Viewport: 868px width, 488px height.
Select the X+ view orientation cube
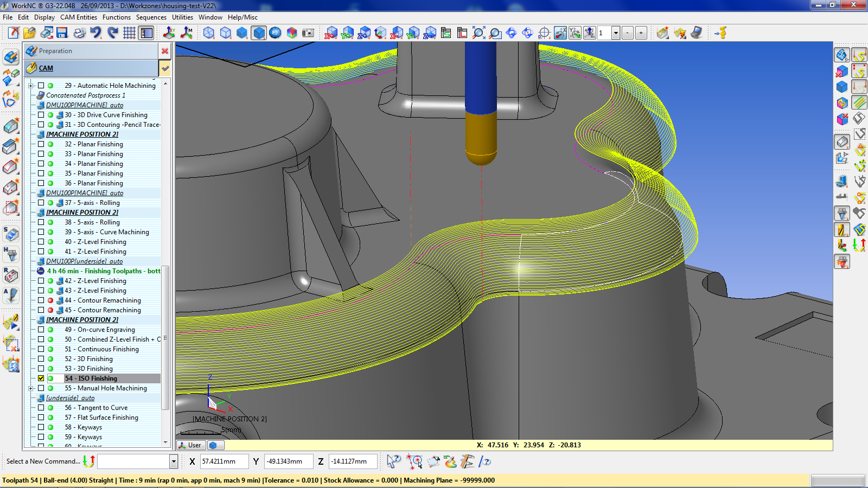[x=331, y=33]
